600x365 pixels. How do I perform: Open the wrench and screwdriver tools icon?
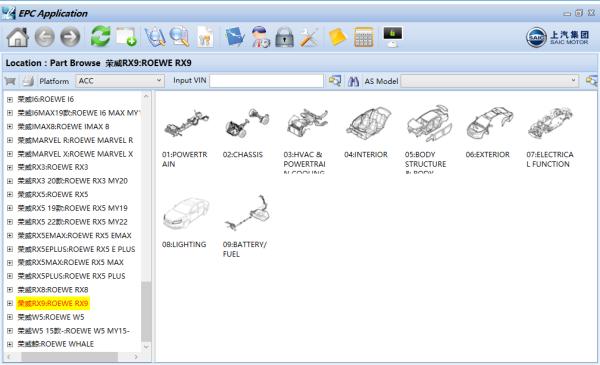point(309,37)
